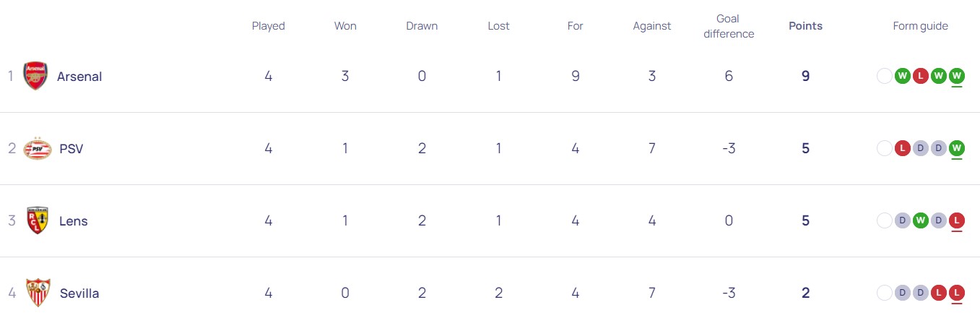The height and width of the screenshot is (326, 980).
Task: Click Sevilla's last underlined L form badge
Action: (957, 293)
